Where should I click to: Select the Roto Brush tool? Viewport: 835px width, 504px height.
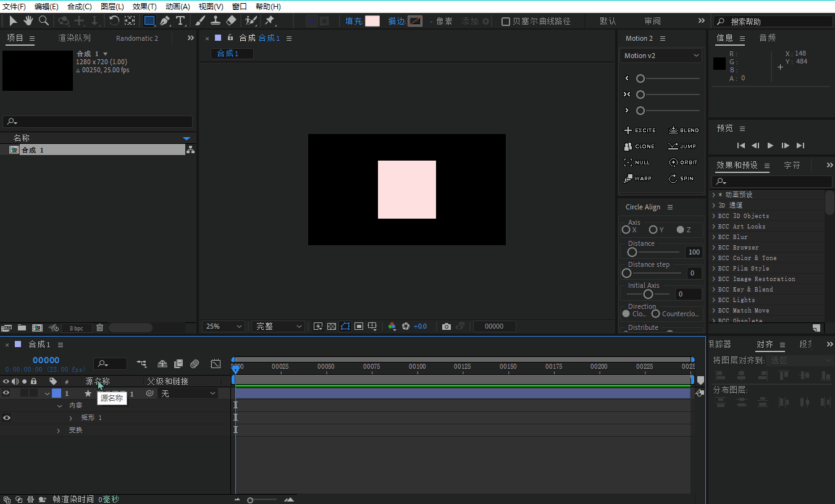pos(251,21)
